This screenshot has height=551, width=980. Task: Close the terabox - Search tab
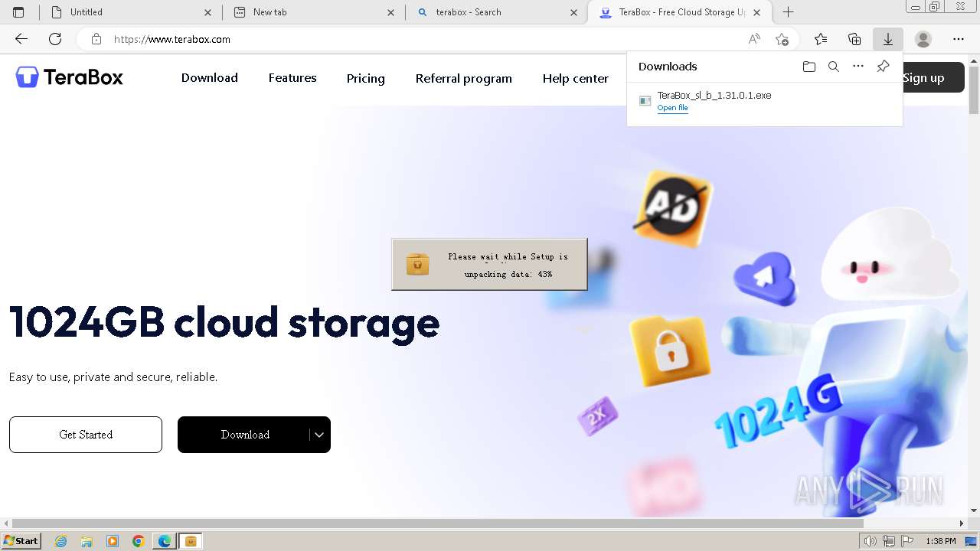click(x=574, y=12)
